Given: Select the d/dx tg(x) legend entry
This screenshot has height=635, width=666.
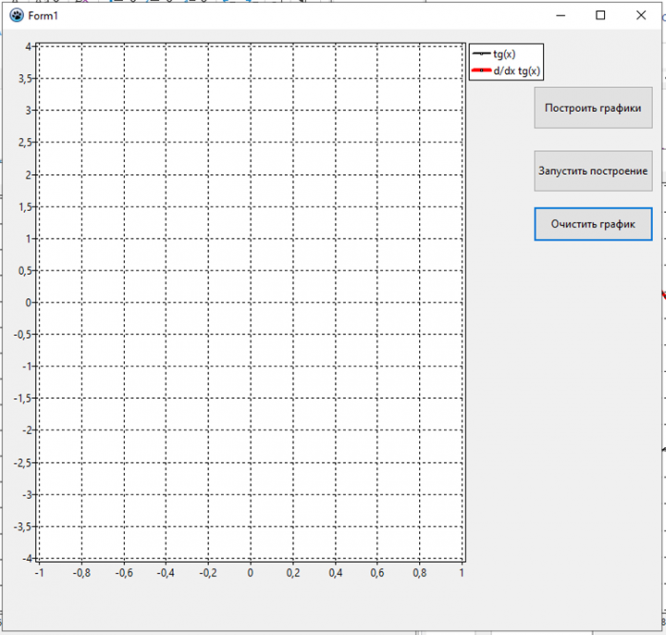Looking at the screenshot, I should [x=506, y=71].
